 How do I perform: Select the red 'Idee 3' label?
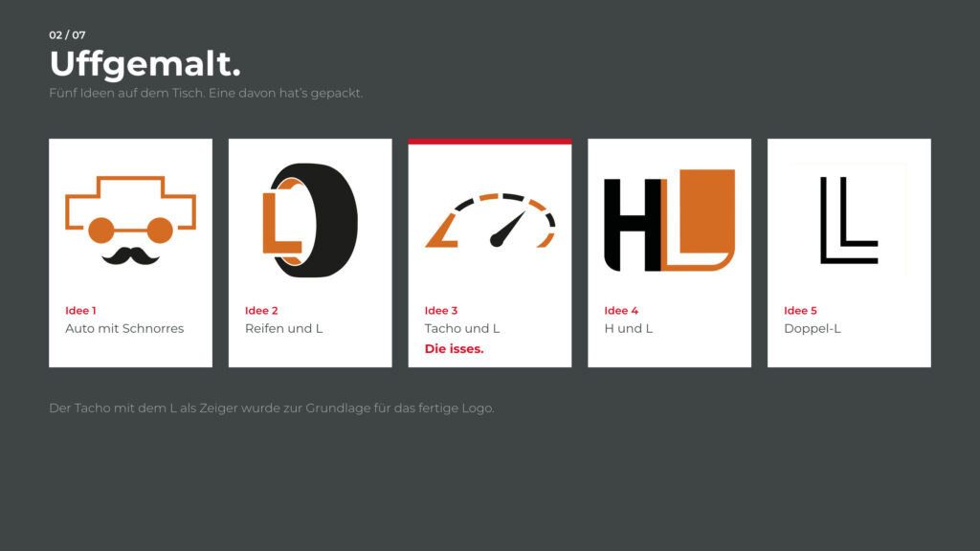click(441, 311)
